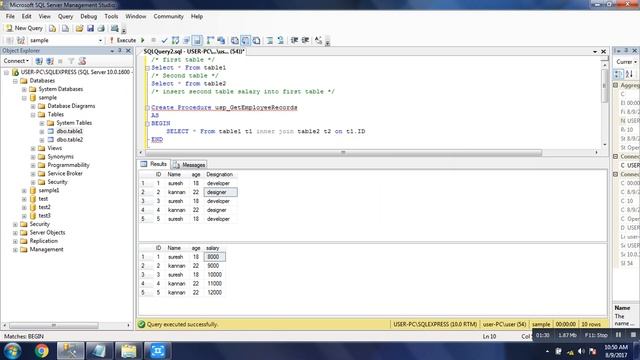Viewport: 640px width, 360px height.
Task: Select dbo.table2 in the tree
Action: pos(69,140)
